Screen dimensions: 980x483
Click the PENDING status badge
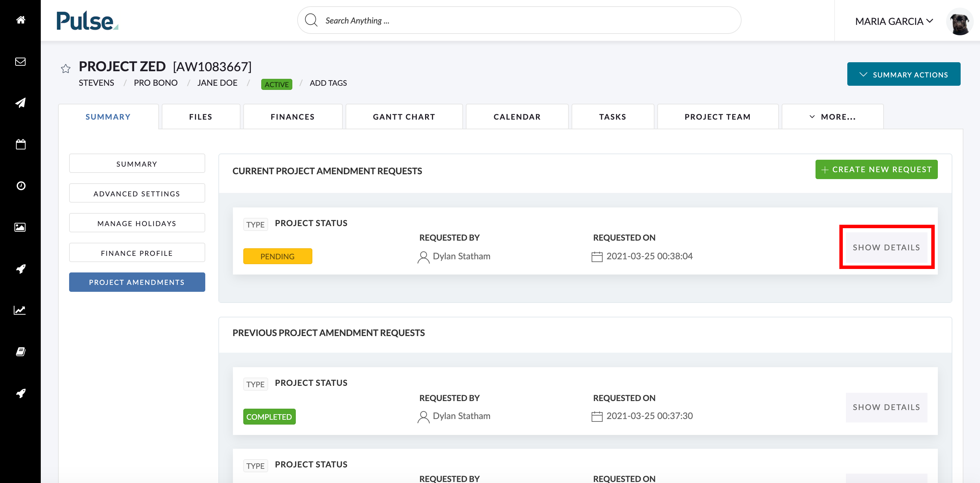277,256
